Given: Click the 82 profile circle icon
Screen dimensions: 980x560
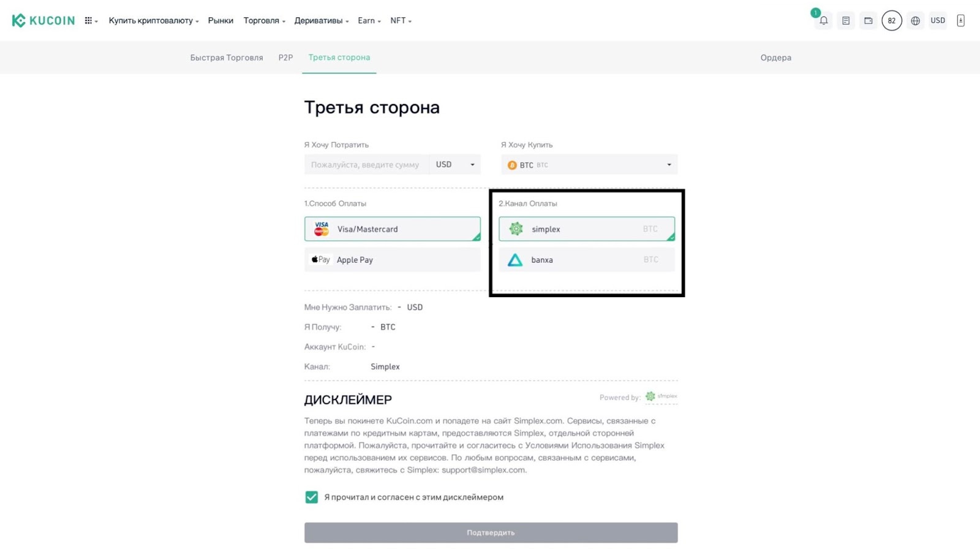Looking at the screenshot, I should (x=891, y=20).
